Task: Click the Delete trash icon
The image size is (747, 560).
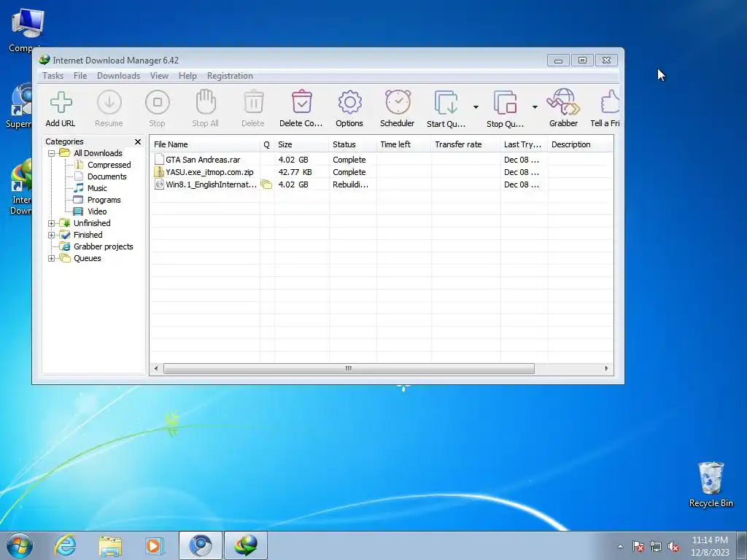Action: 253,102
